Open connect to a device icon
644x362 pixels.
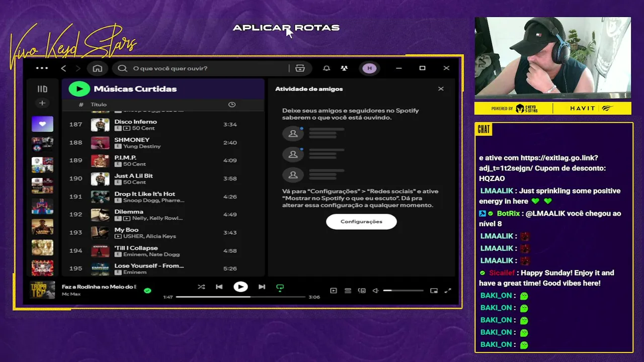(x=362, y=291)
